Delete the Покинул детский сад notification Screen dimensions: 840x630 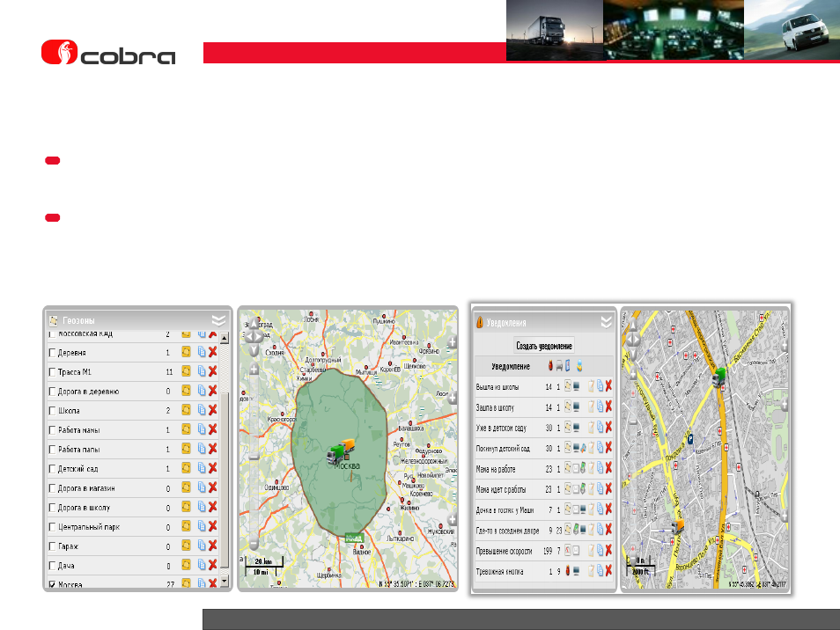point(608,448)
